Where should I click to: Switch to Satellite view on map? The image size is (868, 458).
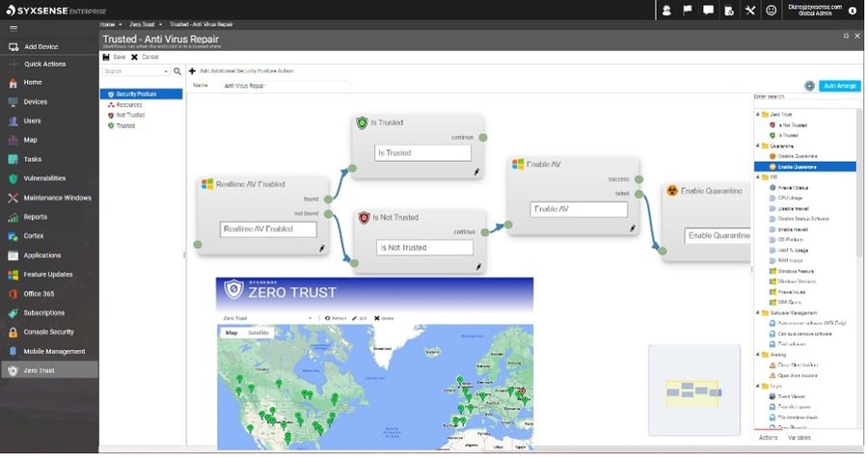point(258,334)
